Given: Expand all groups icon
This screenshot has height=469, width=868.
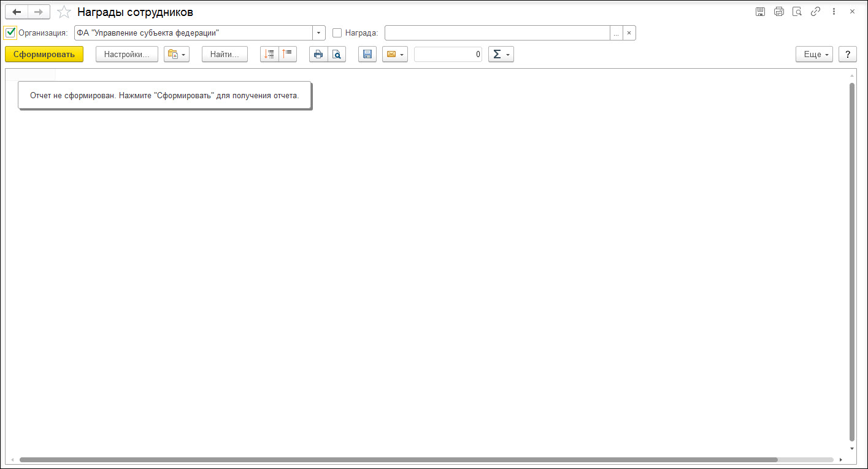Looking at the screenshot, I should [x=269, y=54].
